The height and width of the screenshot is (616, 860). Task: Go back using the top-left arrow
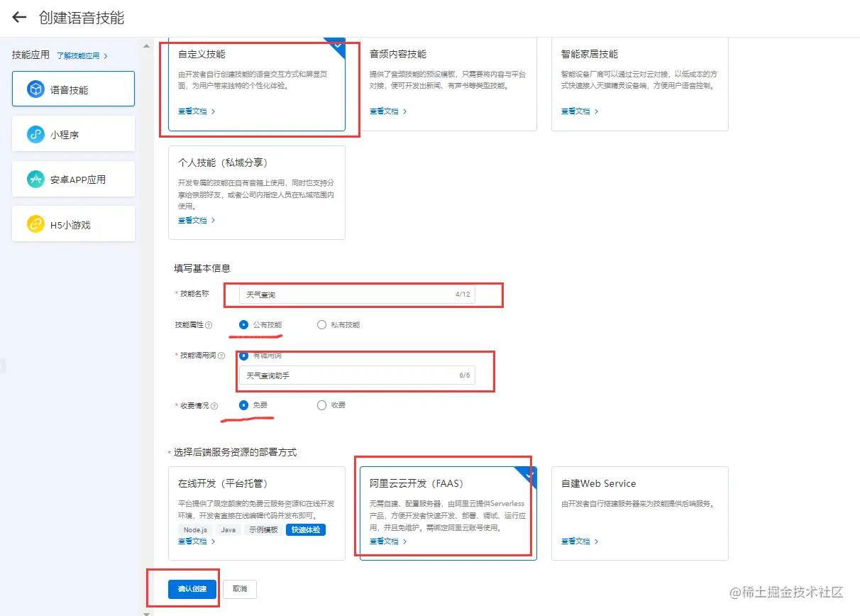(x=19, y=18)
